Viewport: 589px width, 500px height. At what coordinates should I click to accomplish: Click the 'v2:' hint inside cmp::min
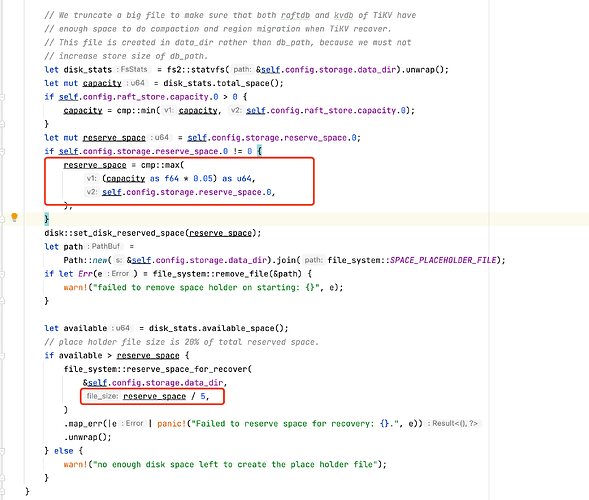click(236, 110)
